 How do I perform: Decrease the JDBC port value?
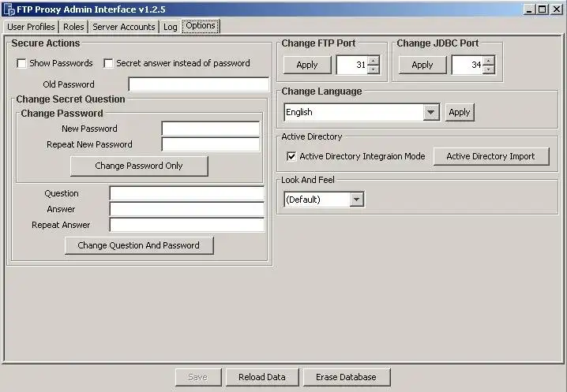tap(489, 69)
